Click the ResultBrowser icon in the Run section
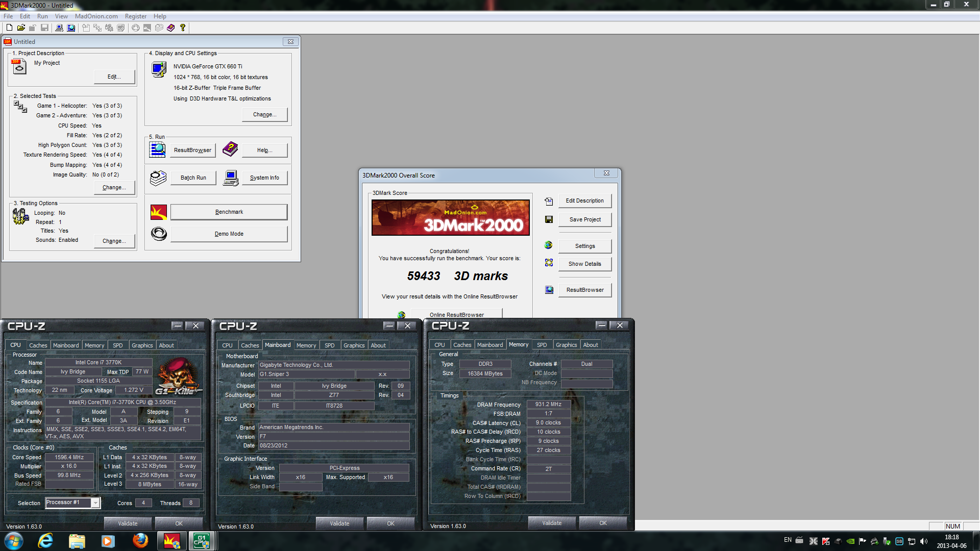 point(158,150)
